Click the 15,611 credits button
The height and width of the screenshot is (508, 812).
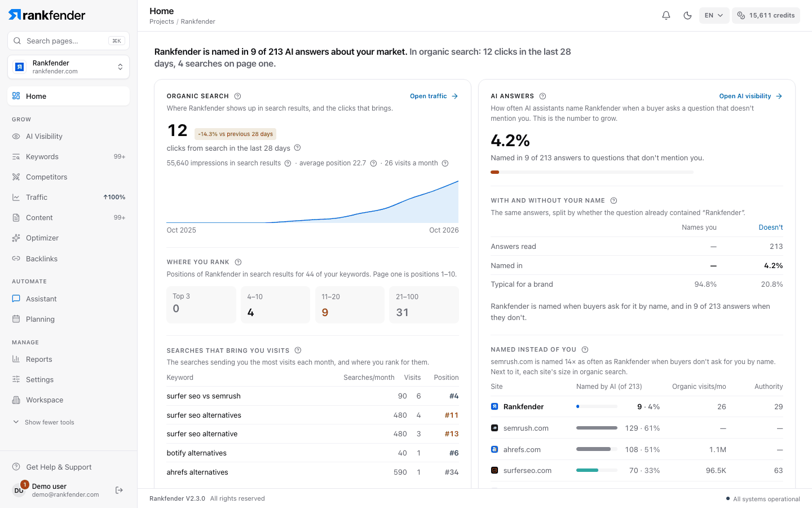766,15
